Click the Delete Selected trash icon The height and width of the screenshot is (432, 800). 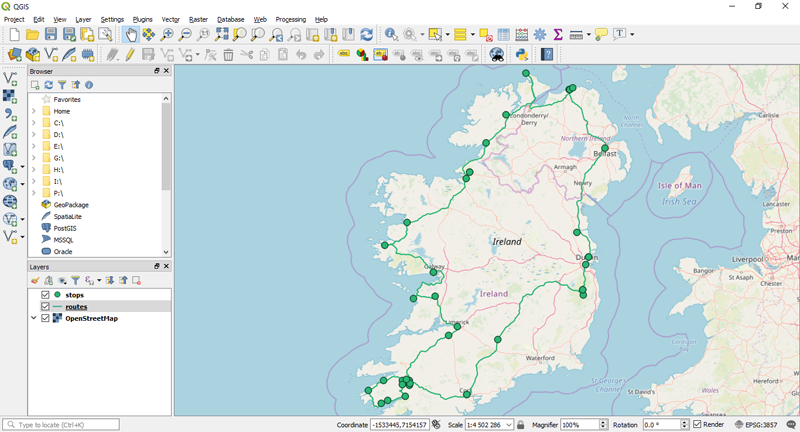click(229, 54)
